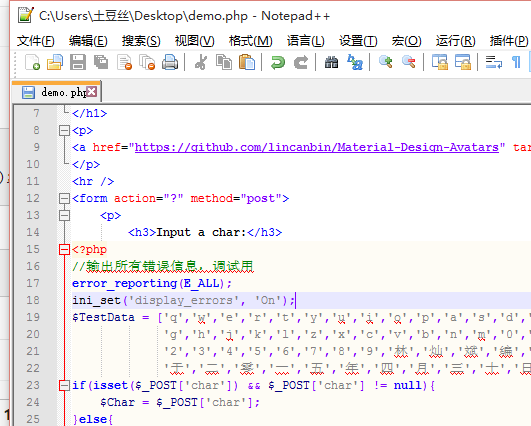Screen dimensions: 531x426
Task: Follow the github.com Material-Design-Avatars link
Action: click(x=317, y=147)
